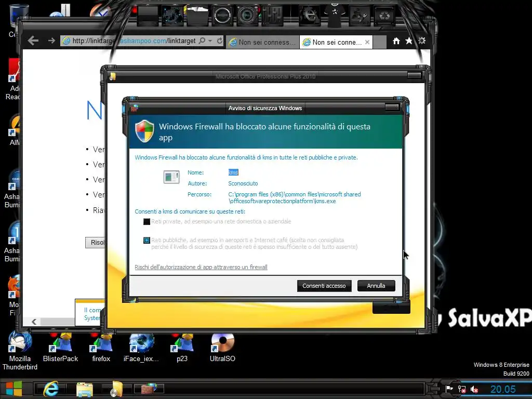Viewport: 532px width, 399px height.
Task: Refresh the Internet Explorer page
Action: coord(220,41)
